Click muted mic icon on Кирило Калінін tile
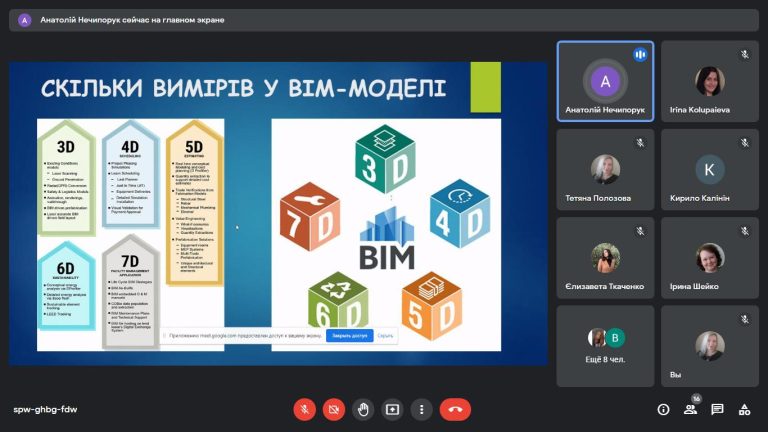This screenshot has width=768, height=432. 744,143
